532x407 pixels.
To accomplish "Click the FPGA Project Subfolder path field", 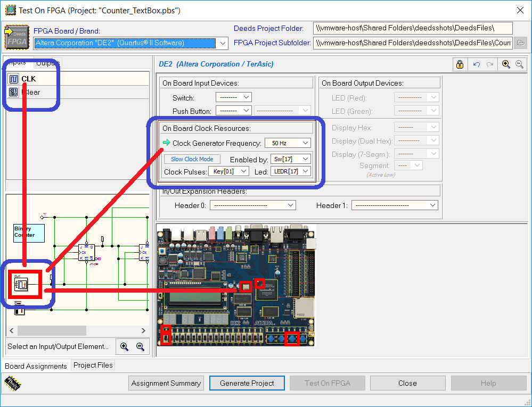I will (x=413, y=43).
